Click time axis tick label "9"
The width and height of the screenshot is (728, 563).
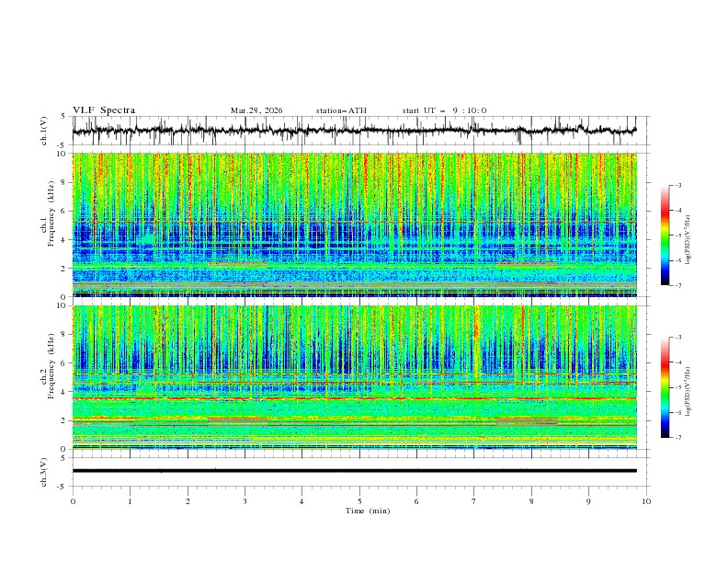coord(588,501)
